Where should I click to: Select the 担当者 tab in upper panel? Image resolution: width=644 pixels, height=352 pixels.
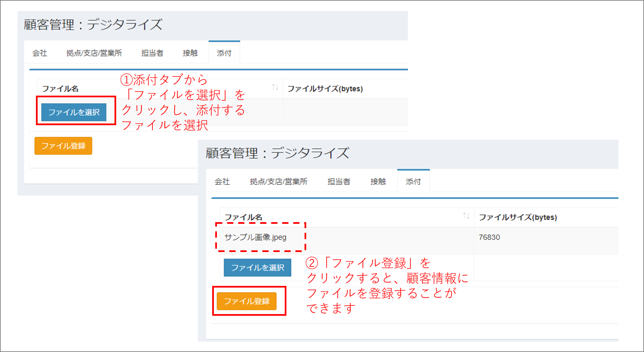tap(152, 53)
